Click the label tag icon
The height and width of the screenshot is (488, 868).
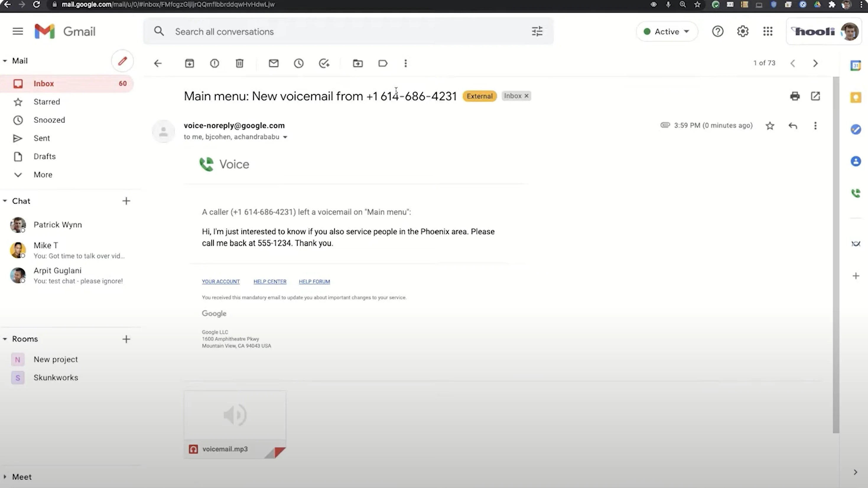pyautogui.click(x=383, y=63)
